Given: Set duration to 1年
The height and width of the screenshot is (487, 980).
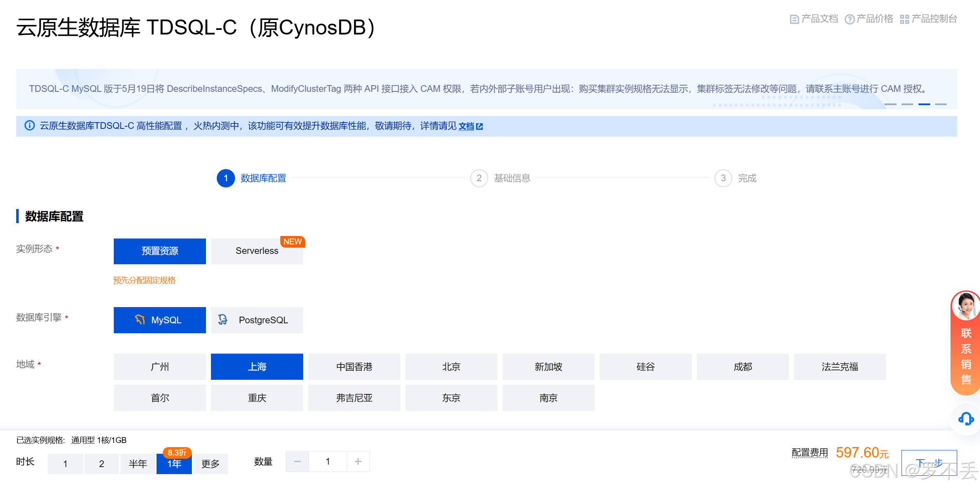Looking at the screenshot, I should point(174,464).
